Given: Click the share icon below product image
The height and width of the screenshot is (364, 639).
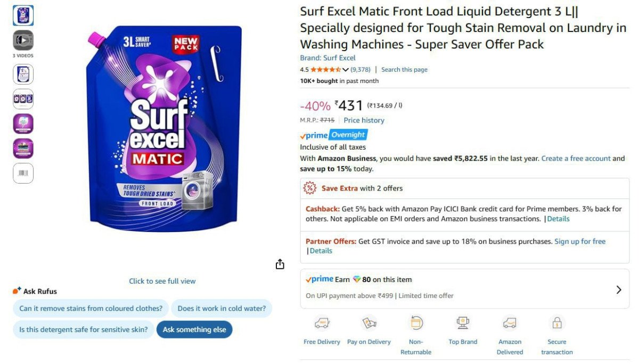Looking at the screenshot, I should (x=280, y=264).
